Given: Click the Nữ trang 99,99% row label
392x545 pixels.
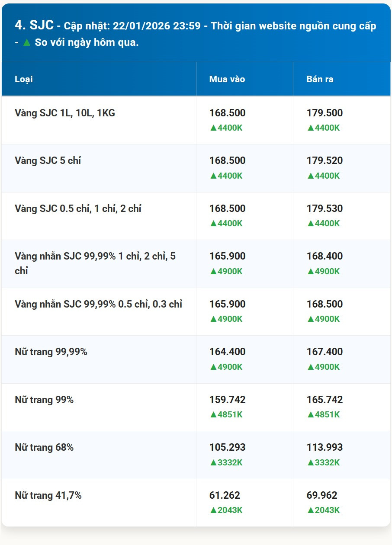Looking at the screenshot, I should (x=51, y=352).
